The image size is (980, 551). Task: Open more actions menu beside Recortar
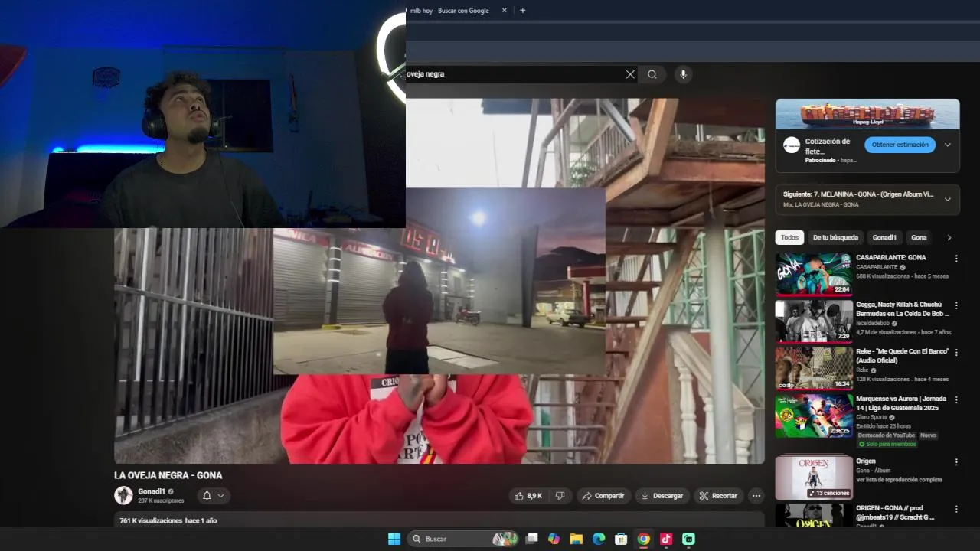756,496
